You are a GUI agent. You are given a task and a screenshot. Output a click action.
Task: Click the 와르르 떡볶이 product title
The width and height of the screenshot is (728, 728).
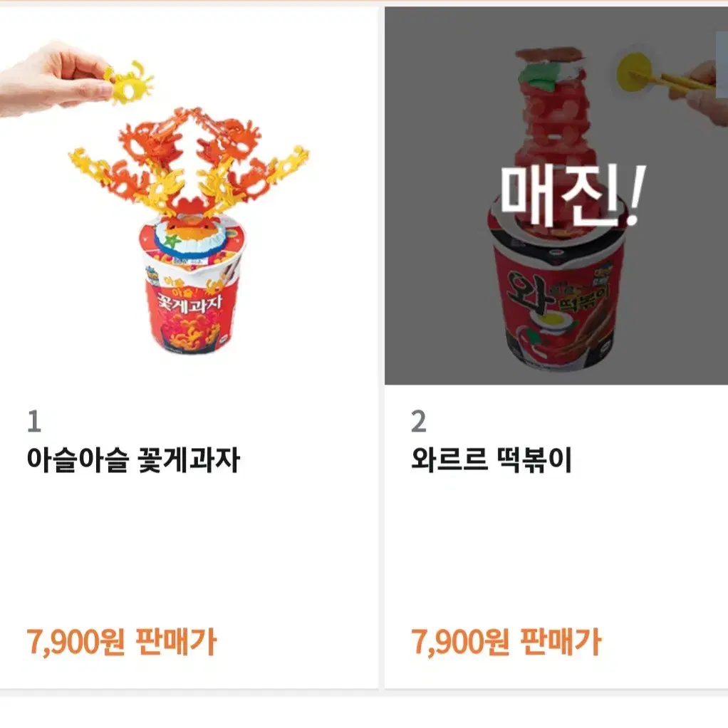tap(492, 459)
